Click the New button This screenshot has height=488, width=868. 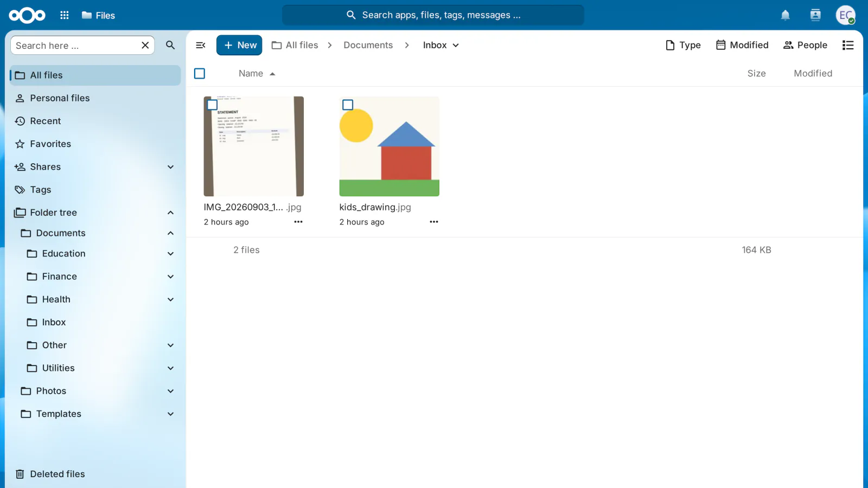coord(239,46)
